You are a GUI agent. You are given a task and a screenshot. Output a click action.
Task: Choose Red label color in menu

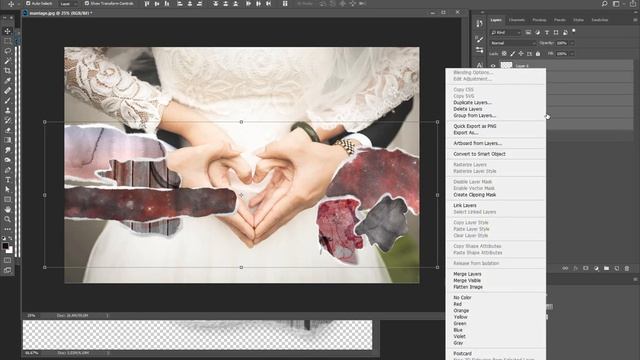pos(458,304)
